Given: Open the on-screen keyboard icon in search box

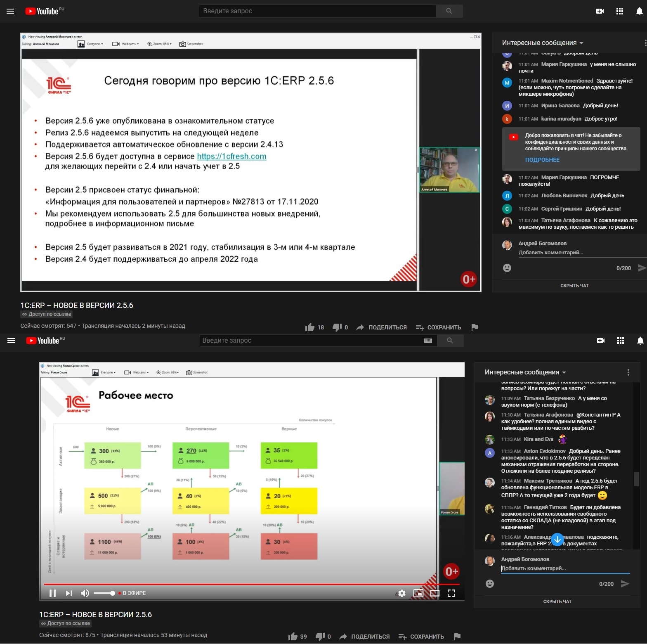Looking at the screenshot, I should [x=428, y=341].
